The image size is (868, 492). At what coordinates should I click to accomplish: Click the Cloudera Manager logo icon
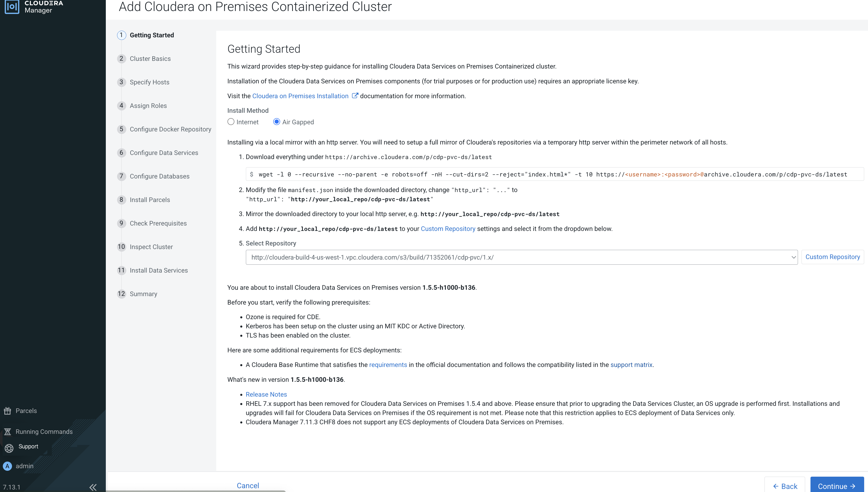[x=12, y=7]
